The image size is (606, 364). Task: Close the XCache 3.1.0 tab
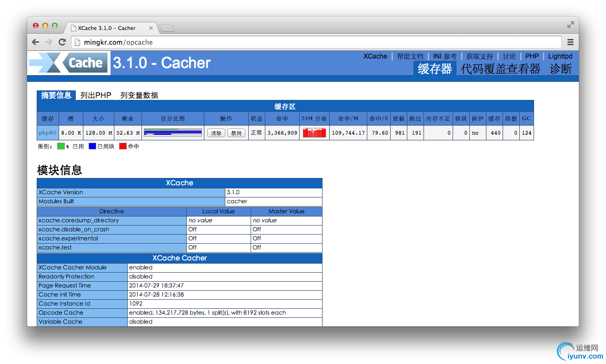[151, 28]
